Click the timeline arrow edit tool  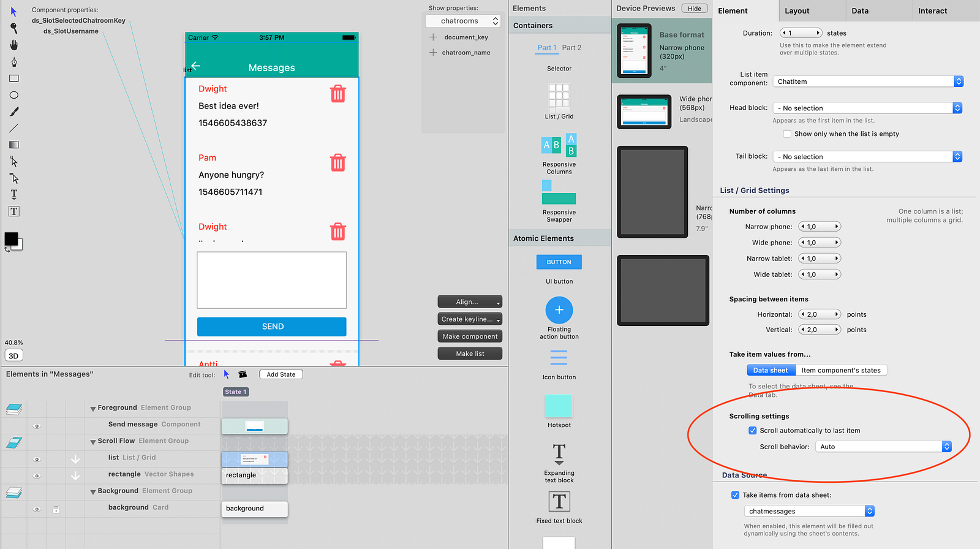click(x=226, y=374)
